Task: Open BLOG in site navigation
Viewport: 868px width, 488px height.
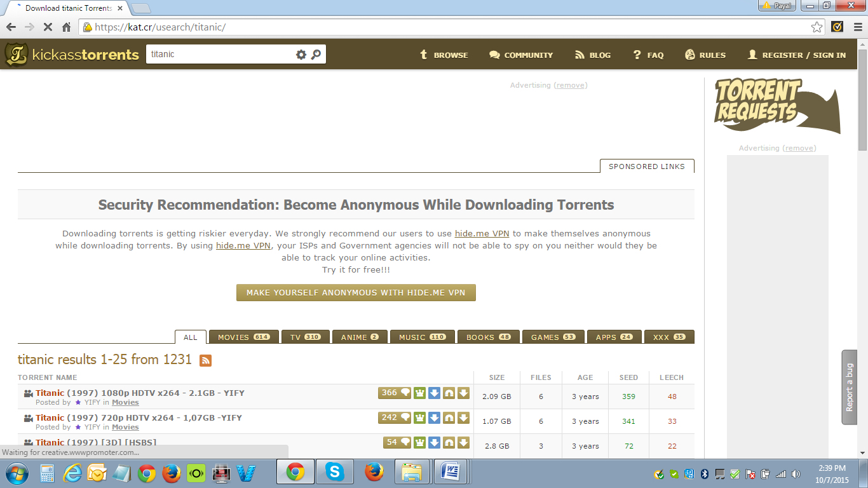Action: click(x=593, y=55)
